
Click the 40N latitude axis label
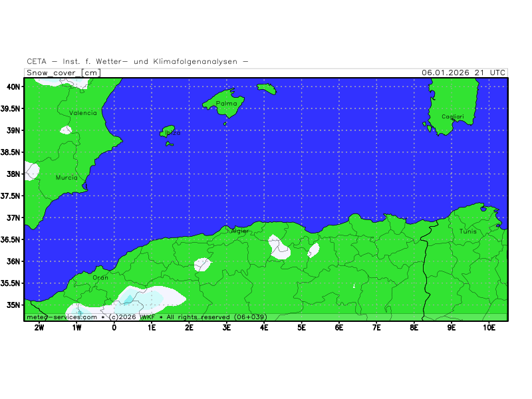pyautogui.click(x=13, y=86)
